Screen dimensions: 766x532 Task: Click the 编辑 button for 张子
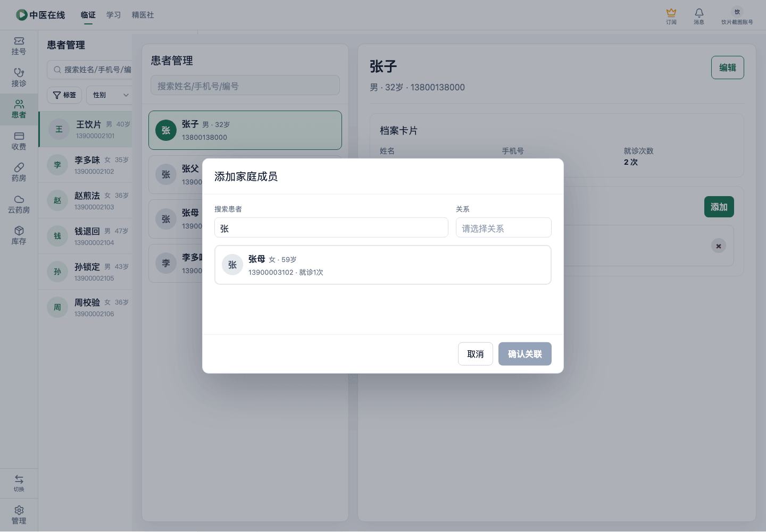point(728,67)
